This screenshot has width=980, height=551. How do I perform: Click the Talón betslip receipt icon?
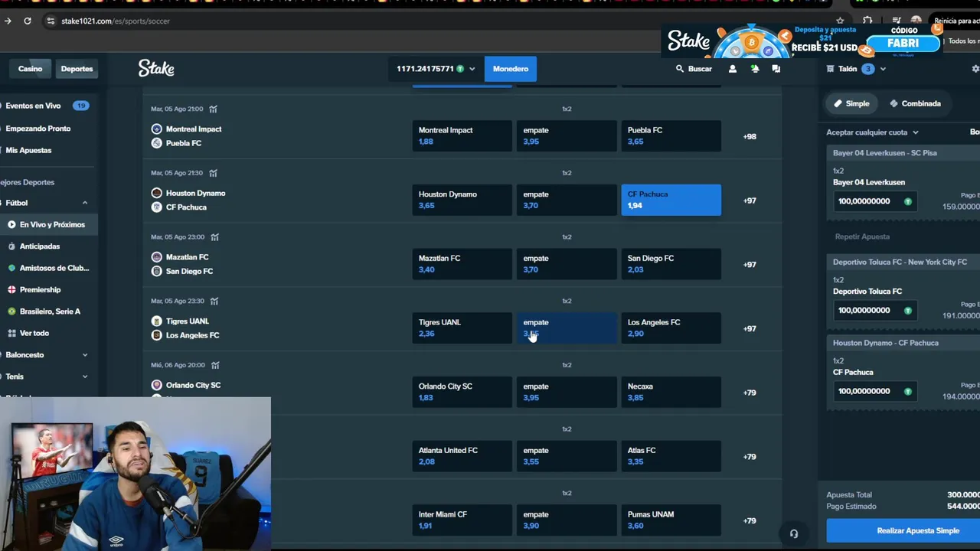[830, 69]
